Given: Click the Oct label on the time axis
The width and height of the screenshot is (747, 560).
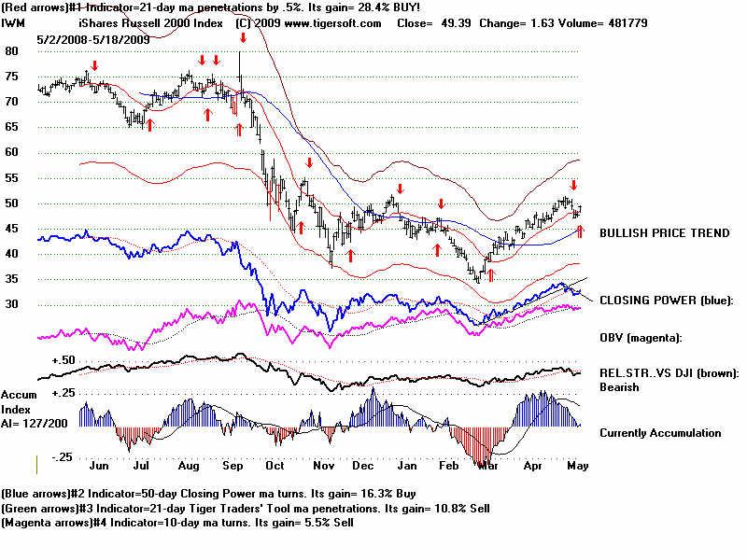Looking at the screenshot, I should coord(275,464).
